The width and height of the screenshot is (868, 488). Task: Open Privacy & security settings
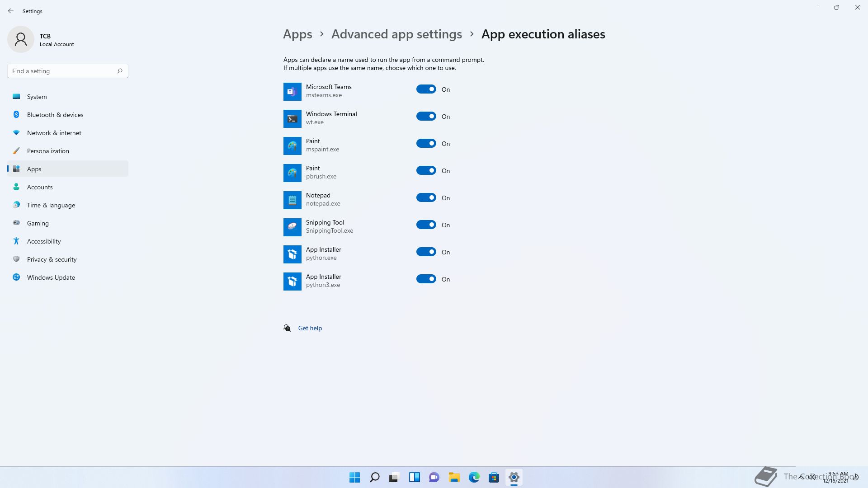tap(68, 259)
